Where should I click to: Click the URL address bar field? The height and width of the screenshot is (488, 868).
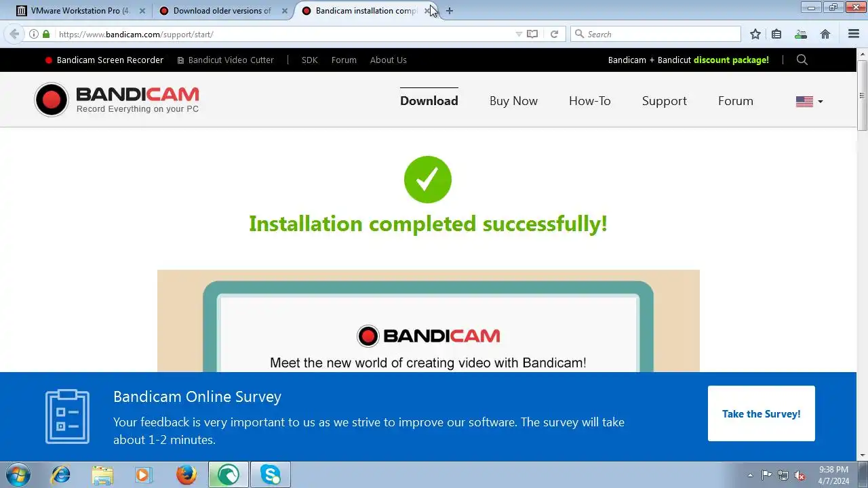285,34
